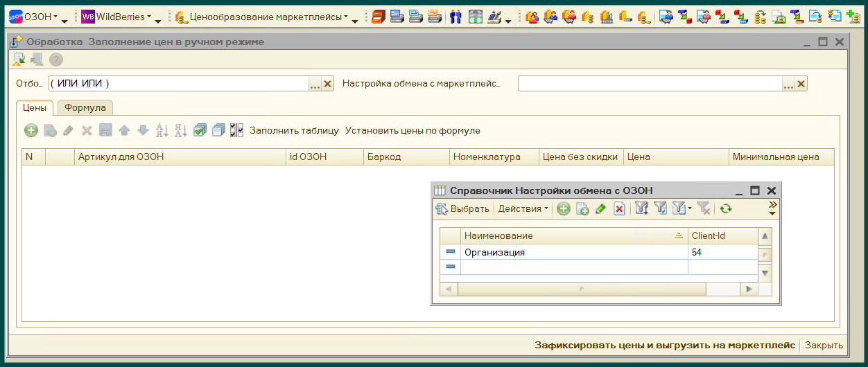Check all rows icon in Цены toolbar
The height and width of the screenshot is (367, 868).
coord(200,130)
